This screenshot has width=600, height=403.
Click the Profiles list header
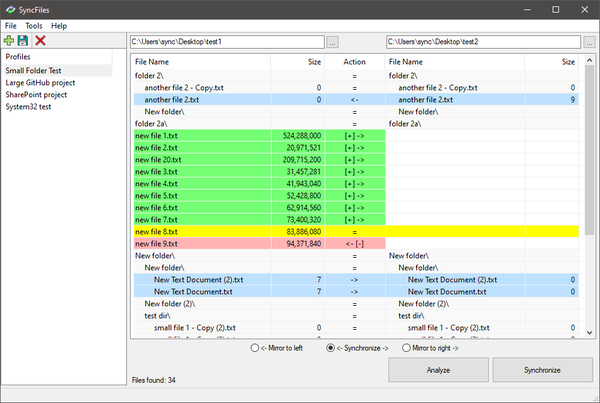[57, 57]
